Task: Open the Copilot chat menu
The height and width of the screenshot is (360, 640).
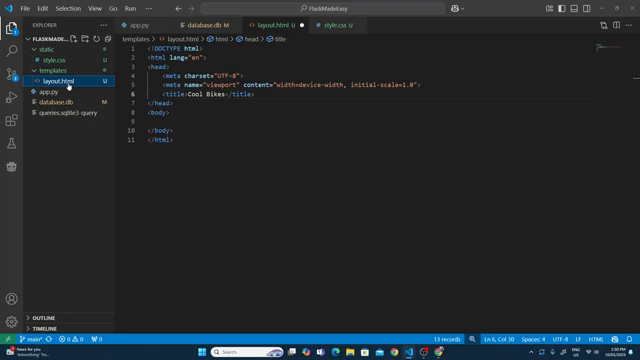Action: click(x=457, y=8)
